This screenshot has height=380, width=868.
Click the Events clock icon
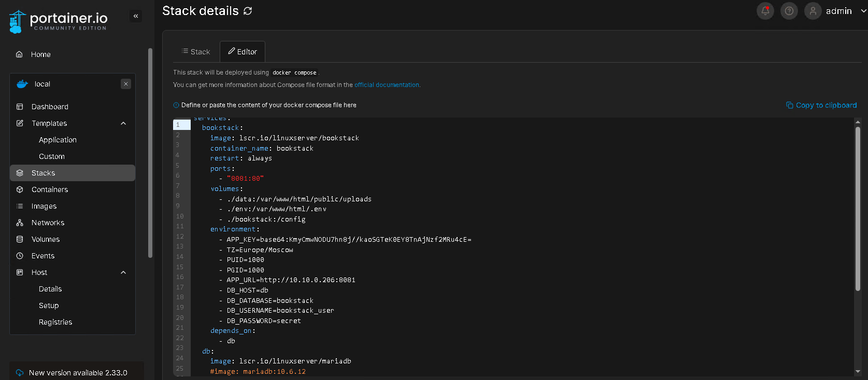click(20, 256)
